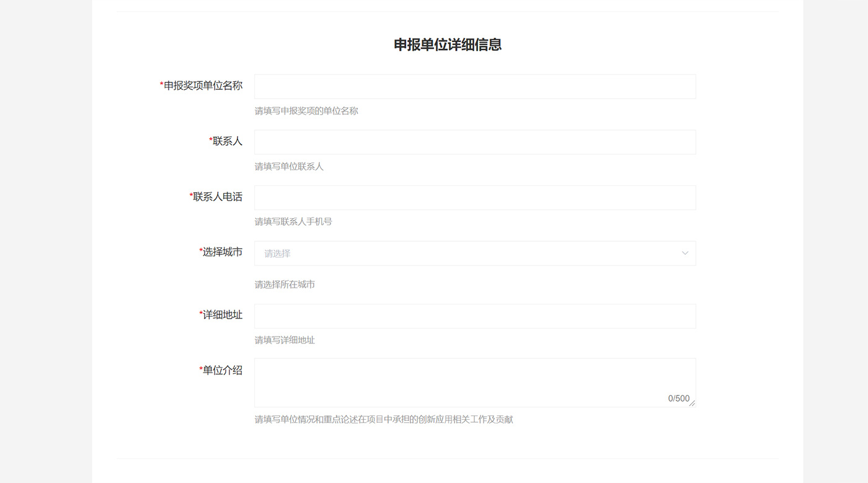The image size is (868, 483).
Task: Click the 请填写申报奖项的单位名称 hint
Action: tap(306, 111)
